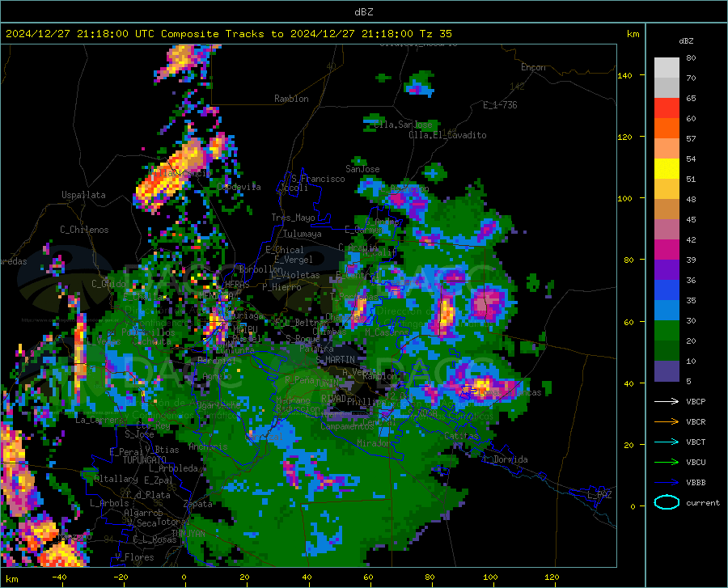Select the red 60-65 dBZ color swatch
The width and height of the screenshot is (728, 588).
(x=667, y=108)
